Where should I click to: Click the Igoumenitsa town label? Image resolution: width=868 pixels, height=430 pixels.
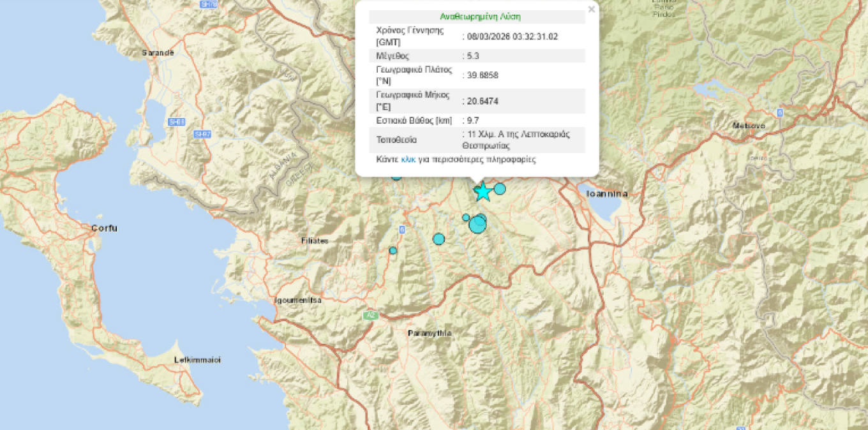(x=297, y=300)
